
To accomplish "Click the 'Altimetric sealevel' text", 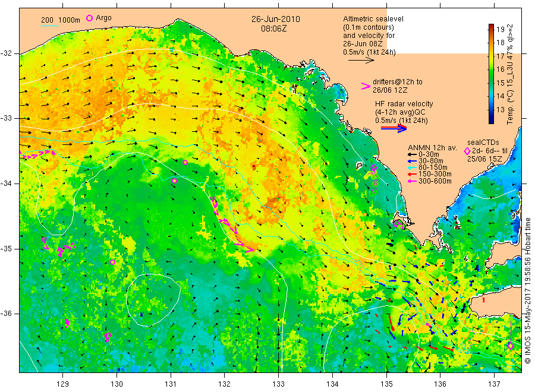I will [373, 19].
